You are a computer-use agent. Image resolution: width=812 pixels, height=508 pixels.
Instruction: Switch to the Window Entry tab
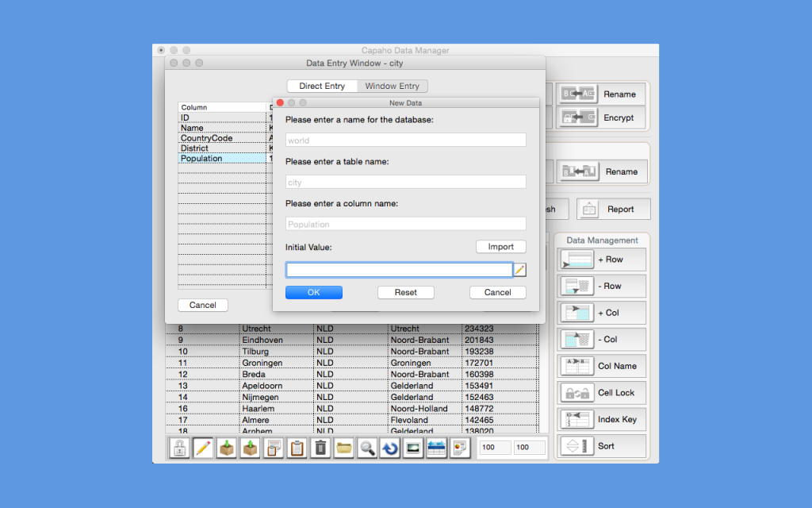pyautogui.click(x=393, y=86)
